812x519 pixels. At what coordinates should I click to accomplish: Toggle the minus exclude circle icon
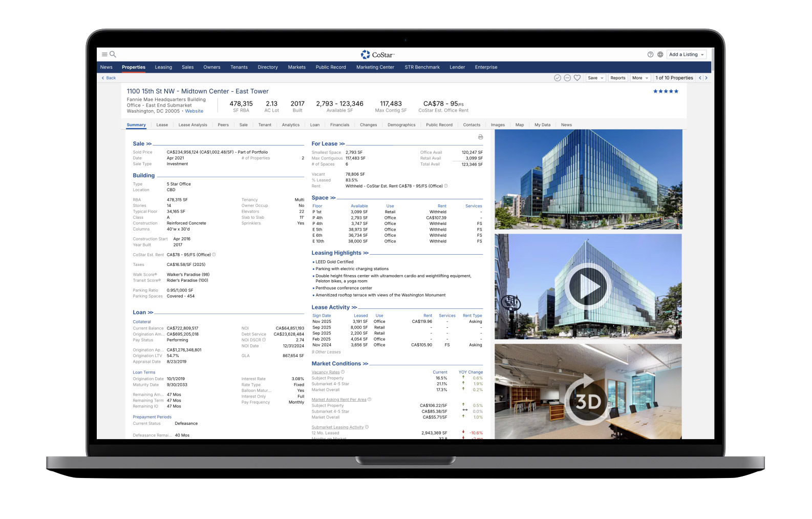567,78
